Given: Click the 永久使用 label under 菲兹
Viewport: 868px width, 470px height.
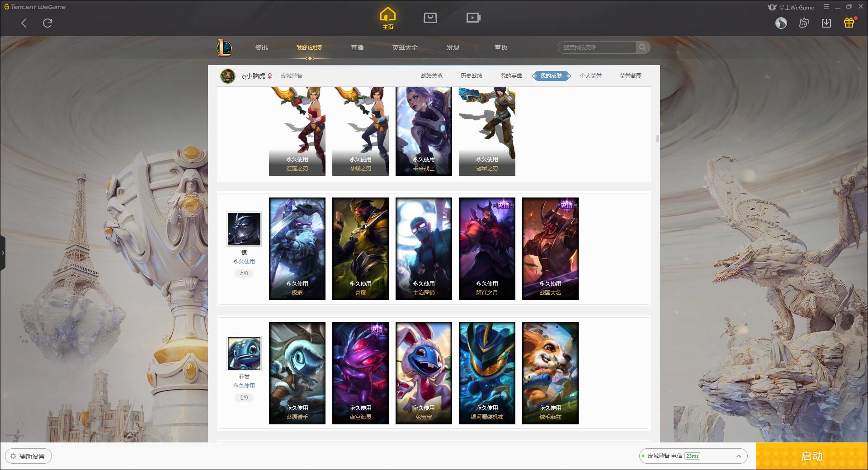Looking at the screenshot, I should [x=244, y=386].
